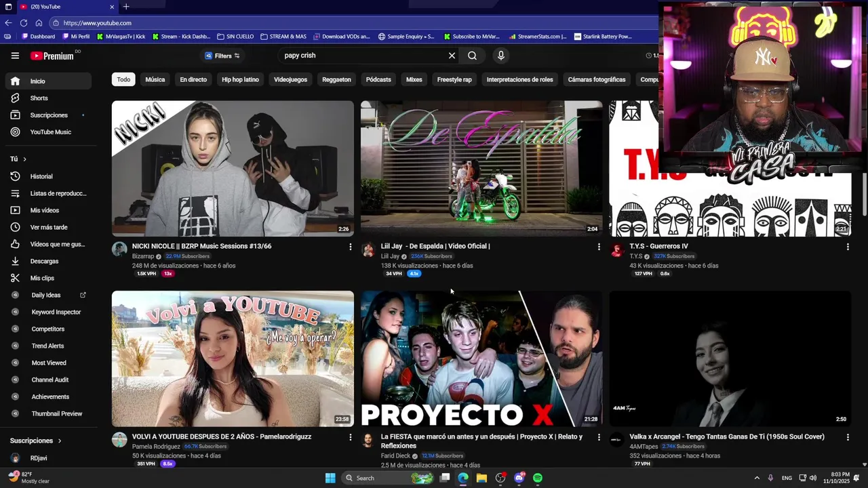Open Mis clips in sidebar
Screen dimensions: 868x488
coord(47,278)
